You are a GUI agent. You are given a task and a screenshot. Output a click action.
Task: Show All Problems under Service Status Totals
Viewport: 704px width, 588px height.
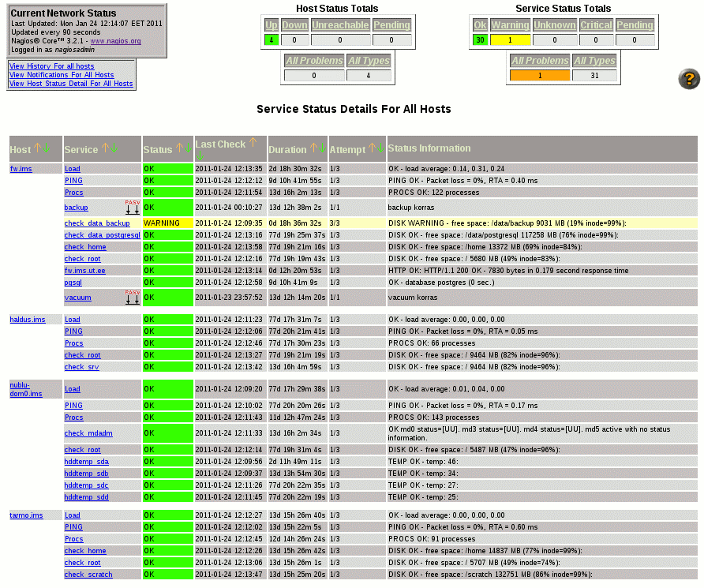coord(540,61)
